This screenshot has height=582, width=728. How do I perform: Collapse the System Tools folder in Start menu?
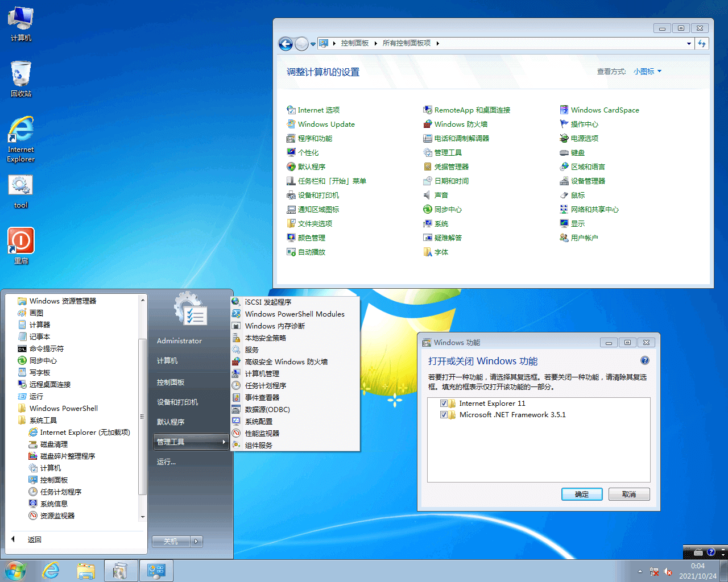coord(43,421)
